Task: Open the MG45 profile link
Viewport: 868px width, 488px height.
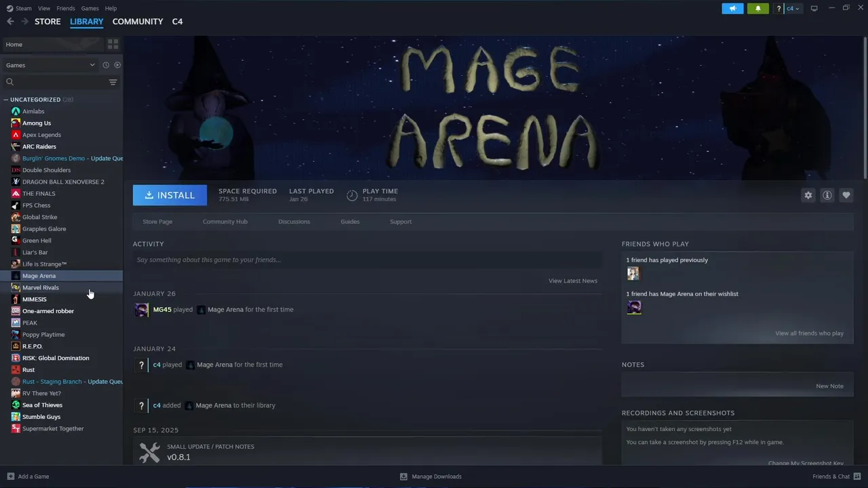Action: coord(162,310)
